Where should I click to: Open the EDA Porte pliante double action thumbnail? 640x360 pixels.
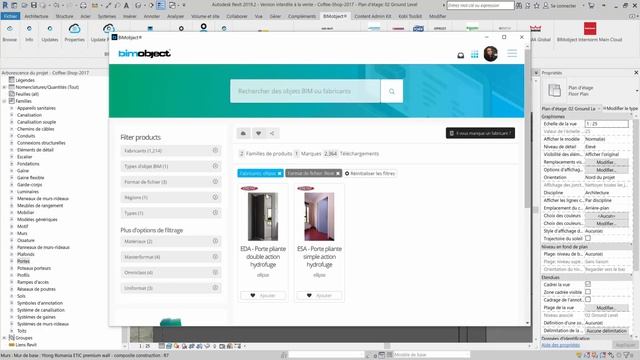tap(263, 216)
